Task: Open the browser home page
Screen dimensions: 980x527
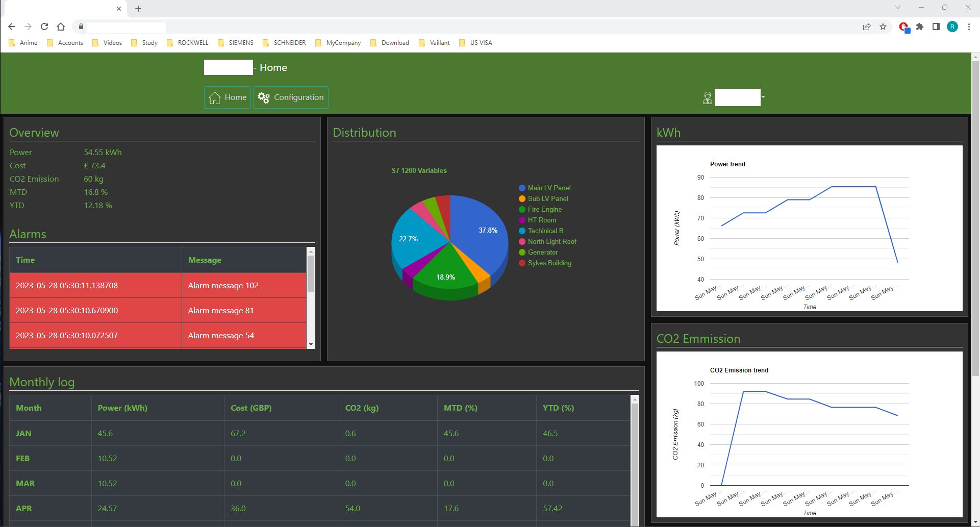Action: pos(61,27)
